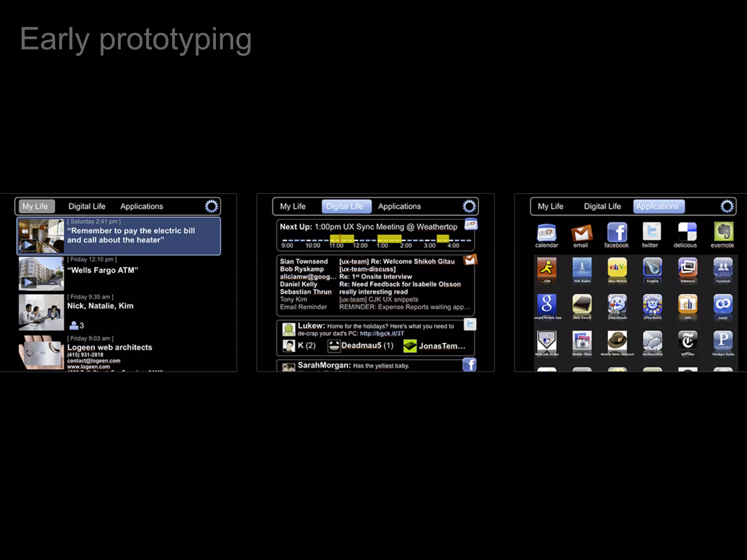Open the http://bgck.it/3T link in Lukew's tweet
The width and height of the screenshot is (747, 560).
382,334
